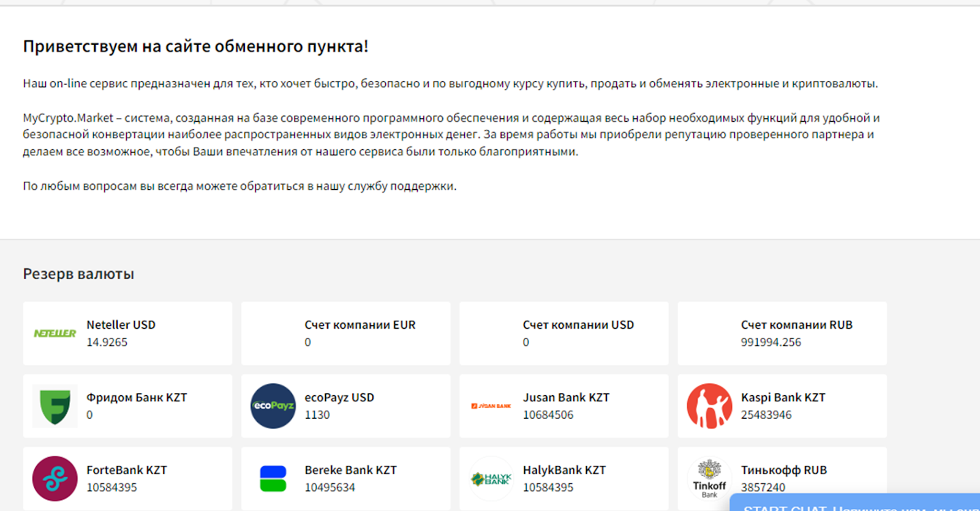The height and width of the screenshot is (511, 980).
Task: Click the ecoPayz round logo
Action: (273, 406)
